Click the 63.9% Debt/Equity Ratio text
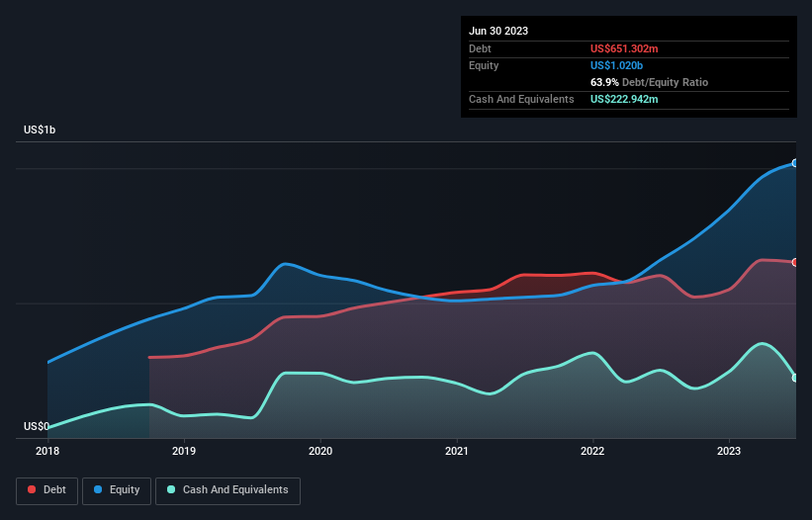 click(649, 82)
